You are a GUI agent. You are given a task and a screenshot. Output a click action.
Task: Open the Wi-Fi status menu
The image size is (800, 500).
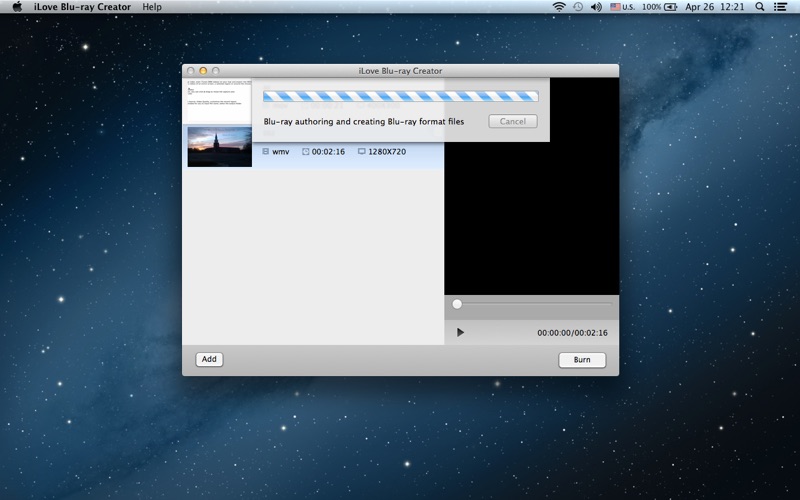point(559,7)
